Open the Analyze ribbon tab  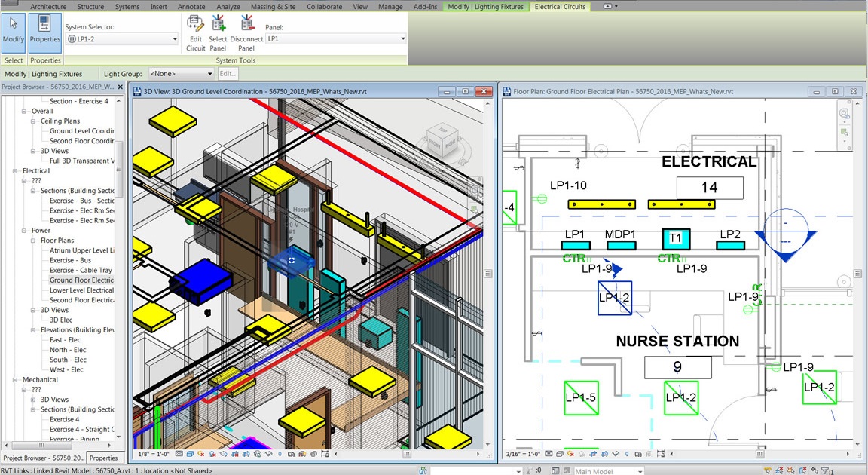228,7
